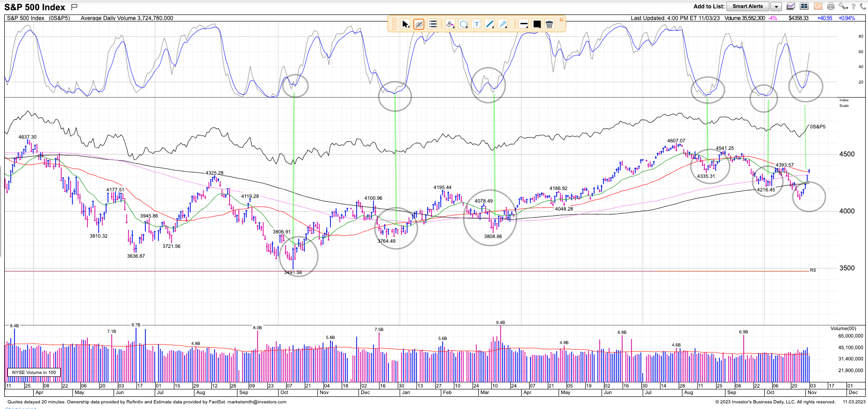Click the 3636.87 price low label

click(136, 256)
